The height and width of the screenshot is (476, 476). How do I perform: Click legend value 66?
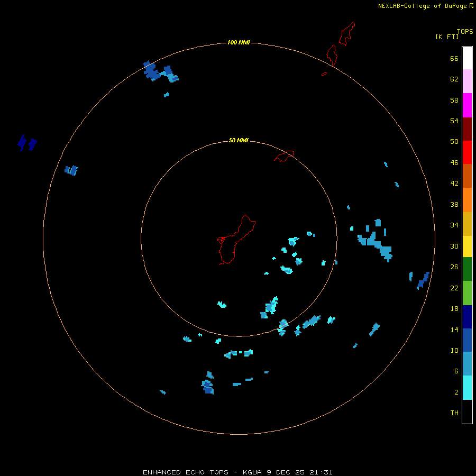pos(454,58)
